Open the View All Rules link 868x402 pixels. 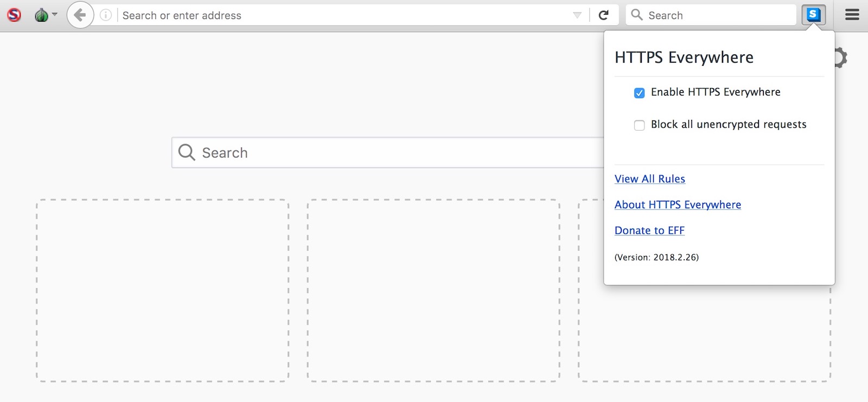pos(650,179)
